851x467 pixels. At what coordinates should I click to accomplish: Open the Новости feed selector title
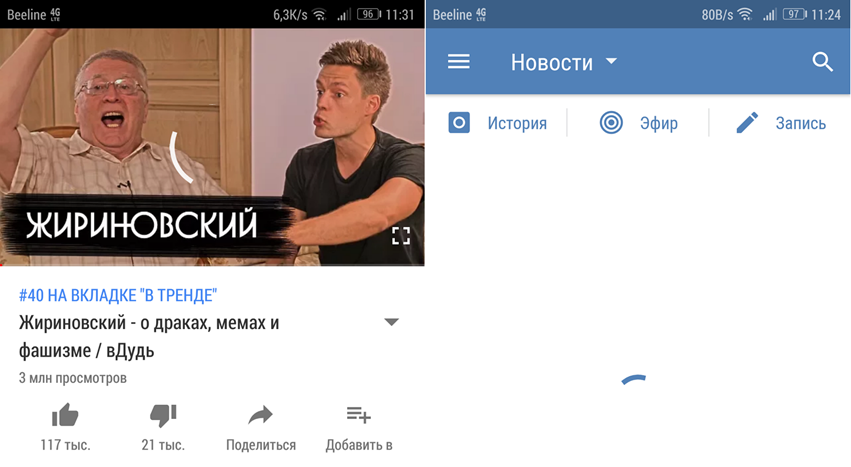click(x=552, y=62)
